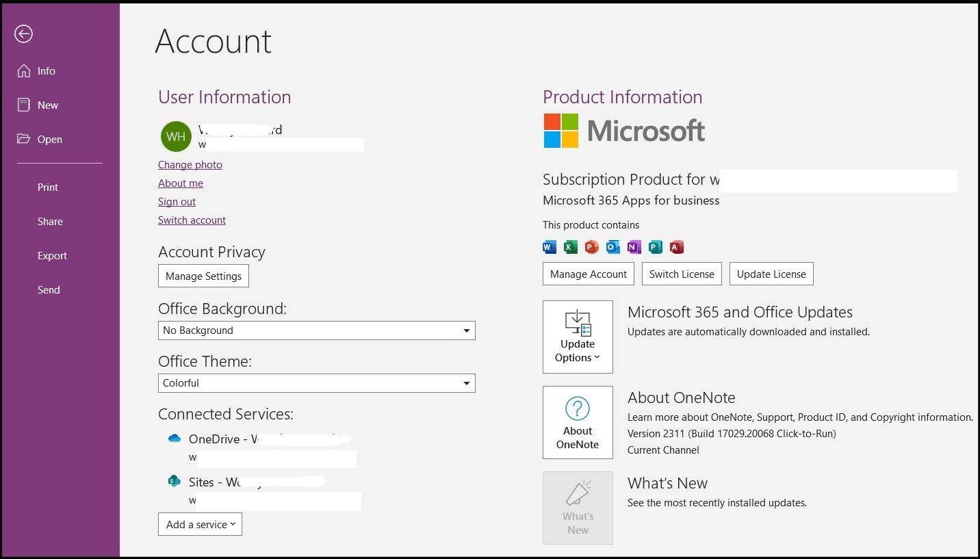Click the Sign out link
Screen dimensions: 980x559
[177, 202]
